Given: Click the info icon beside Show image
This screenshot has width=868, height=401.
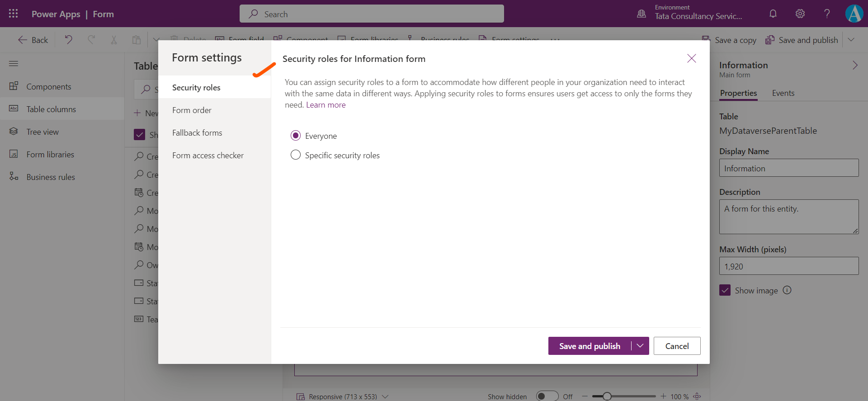Looking at the screenshot, I should pyautogui.click(x=787, y=290).
